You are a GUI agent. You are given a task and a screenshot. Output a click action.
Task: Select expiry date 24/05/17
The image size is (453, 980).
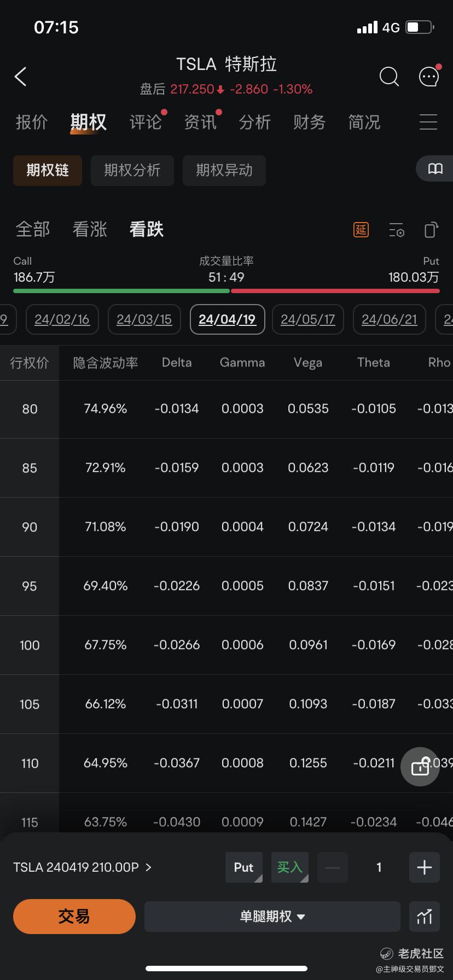click(308, 319)
